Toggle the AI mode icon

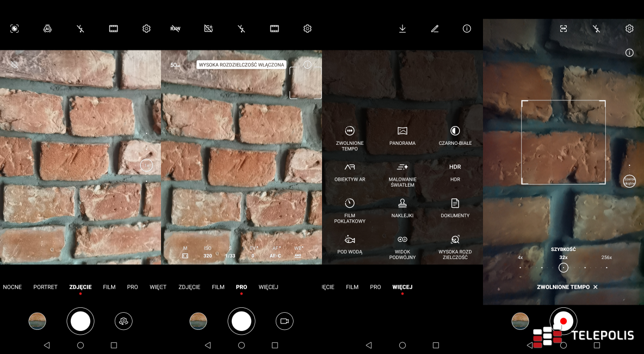coord(47,29)
